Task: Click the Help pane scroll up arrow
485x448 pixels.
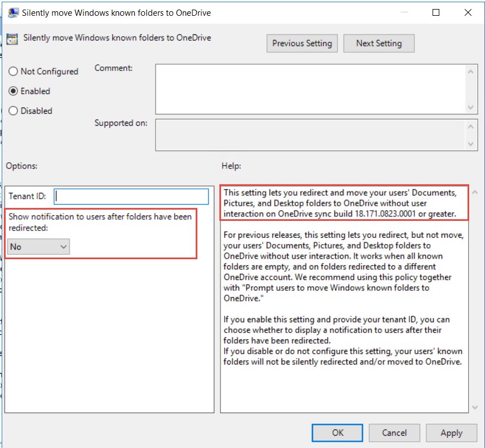Action: click(475, 192)
